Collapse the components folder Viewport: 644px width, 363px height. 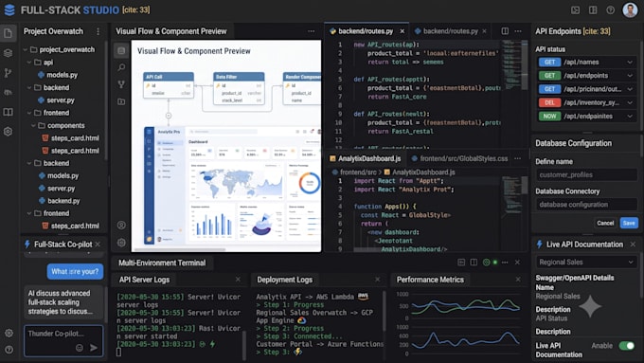click(x=33, y=125)
